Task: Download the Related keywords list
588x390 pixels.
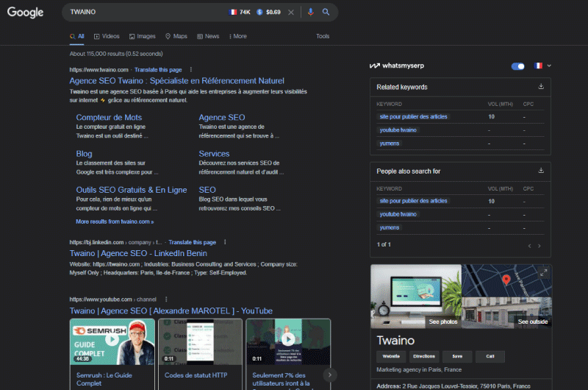Action: pos(541,86)
